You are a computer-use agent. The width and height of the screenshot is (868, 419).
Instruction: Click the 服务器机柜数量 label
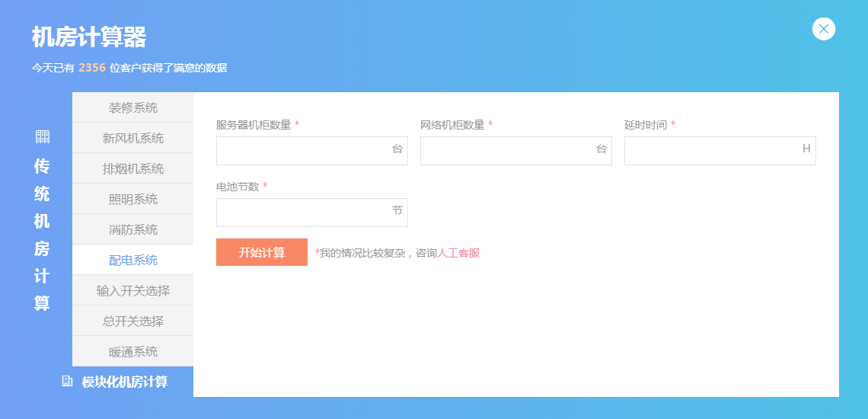(254, 125)
